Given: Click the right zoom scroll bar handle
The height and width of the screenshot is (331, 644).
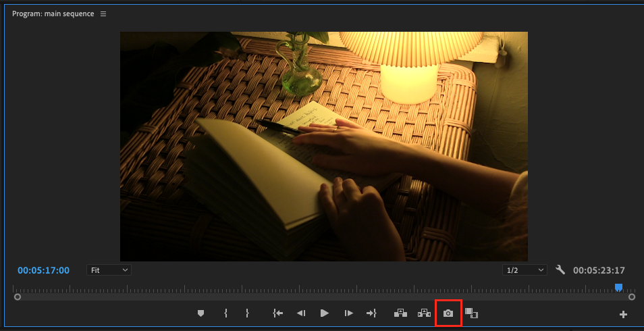Looking at the screenshot, I should click(x=632, y=297).
